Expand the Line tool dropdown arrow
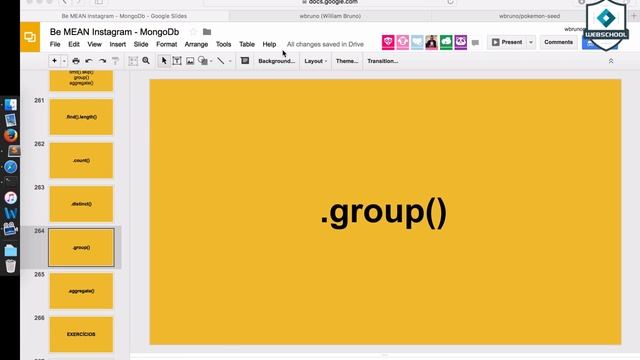640x360 pixels. [x=230, y=61]
